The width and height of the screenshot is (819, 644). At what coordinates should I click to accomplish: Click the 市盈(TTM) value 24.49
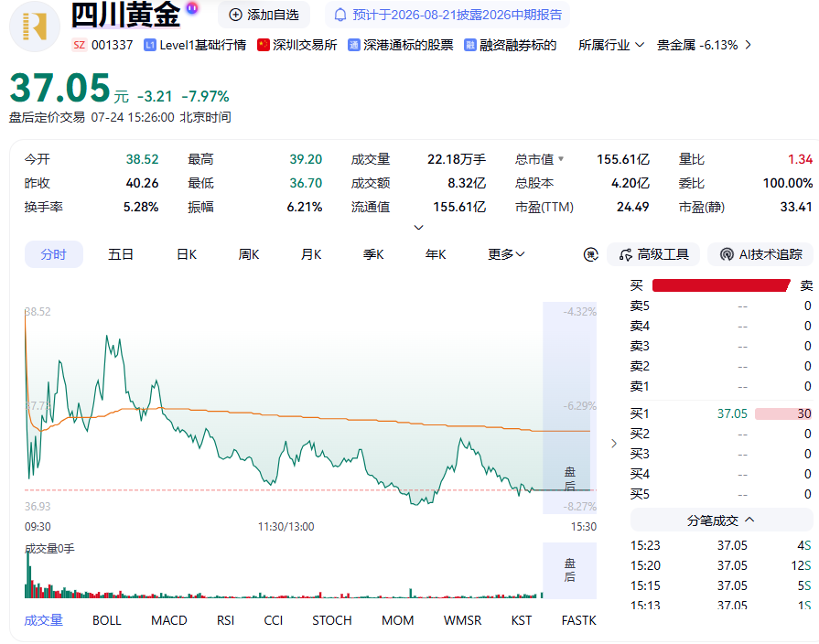pos(632,207)
